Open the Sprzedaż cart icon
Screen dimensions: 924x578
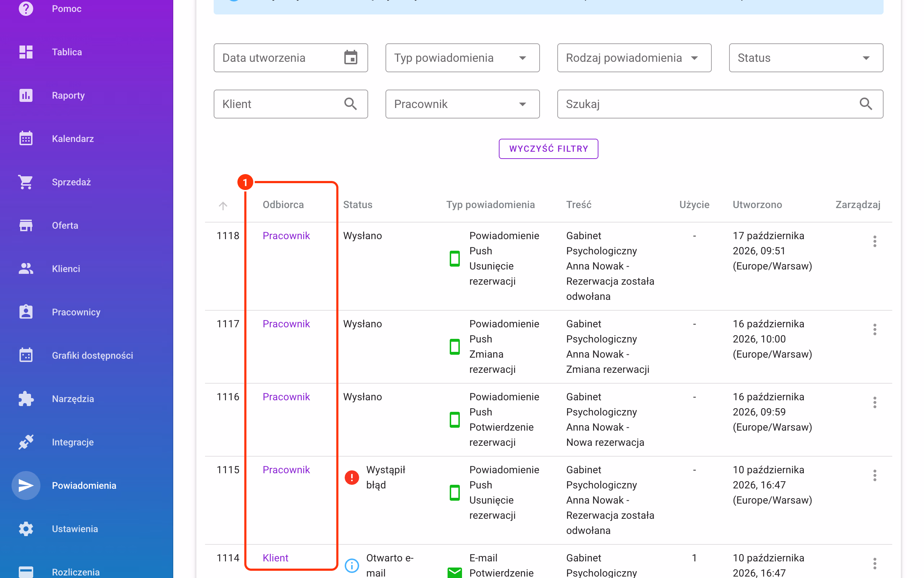click(26, 182)
